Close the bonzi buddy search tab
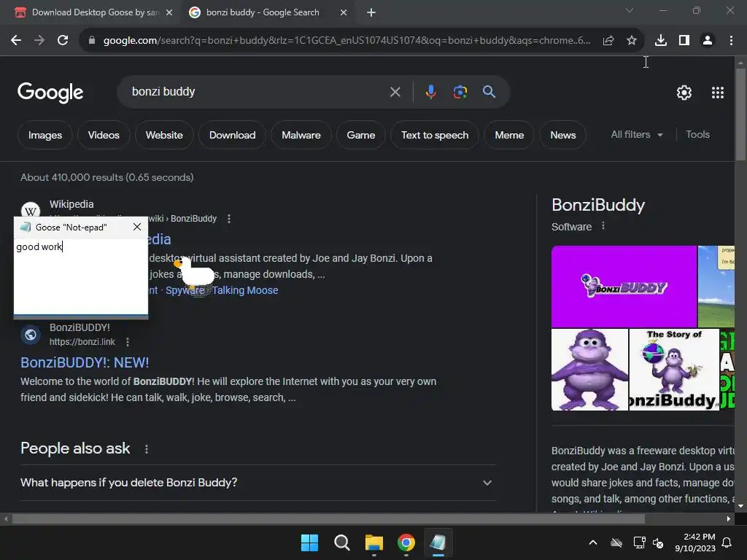Viewport: 747px width, 560px height. [344, 12]
